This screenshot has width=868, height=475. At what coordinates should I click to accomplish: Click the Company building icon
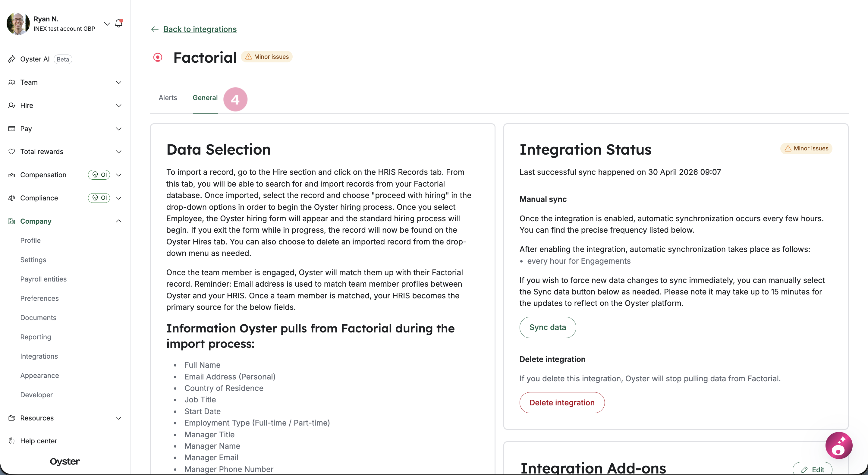point(12,221)
